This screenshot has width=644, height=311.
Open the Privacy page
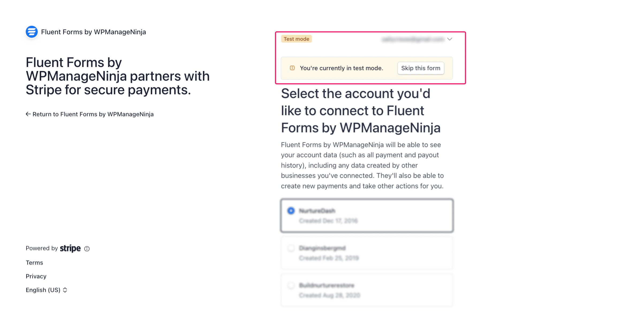click(x=36, y=276)
